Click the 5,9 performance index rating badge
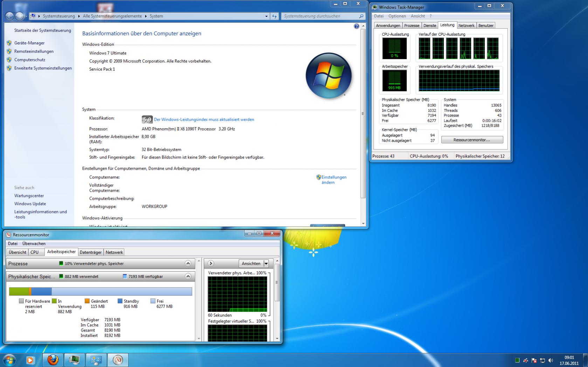The image size is (588, 367). pos(147,120)
